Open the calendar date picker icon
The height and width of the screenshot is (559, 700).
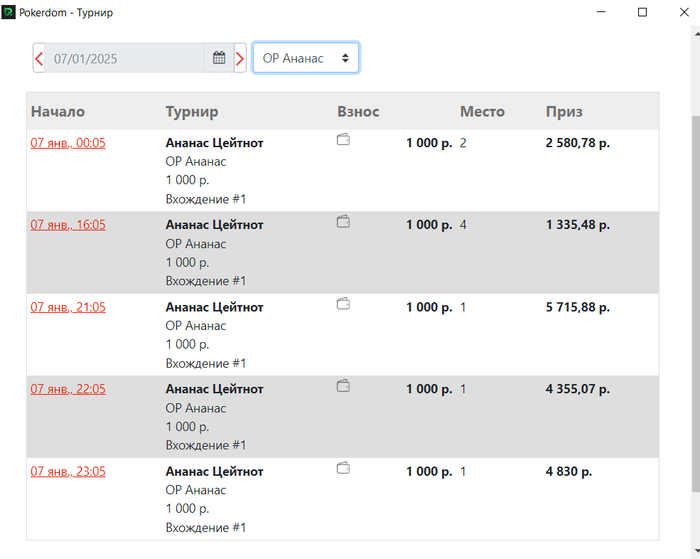pyautogui.click(x=219, y=58)
